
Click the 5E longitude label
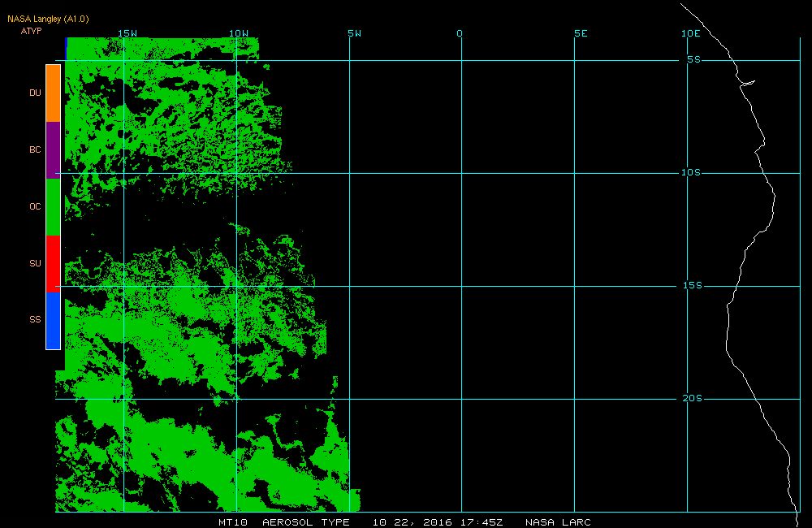pos(581,33)
